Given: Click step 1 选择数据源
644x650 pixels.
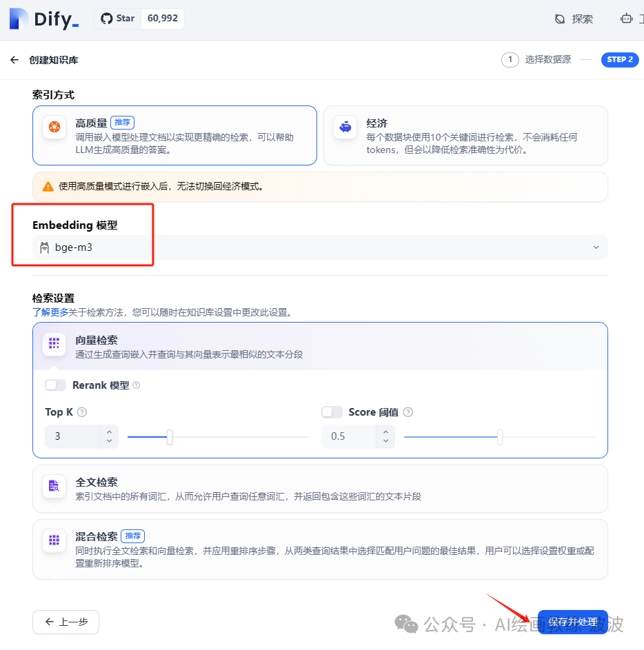Looking at the screenshot, I should click(536, 60).
